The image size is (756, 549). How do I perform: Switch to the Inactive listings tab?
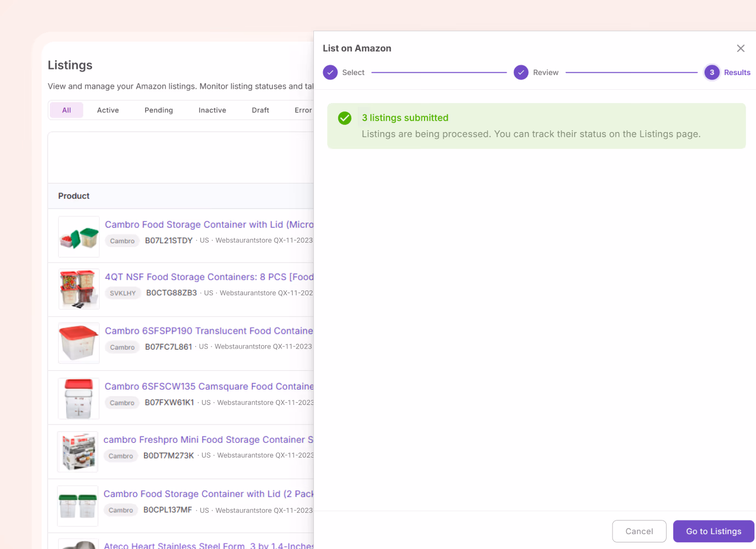[212, 110]
